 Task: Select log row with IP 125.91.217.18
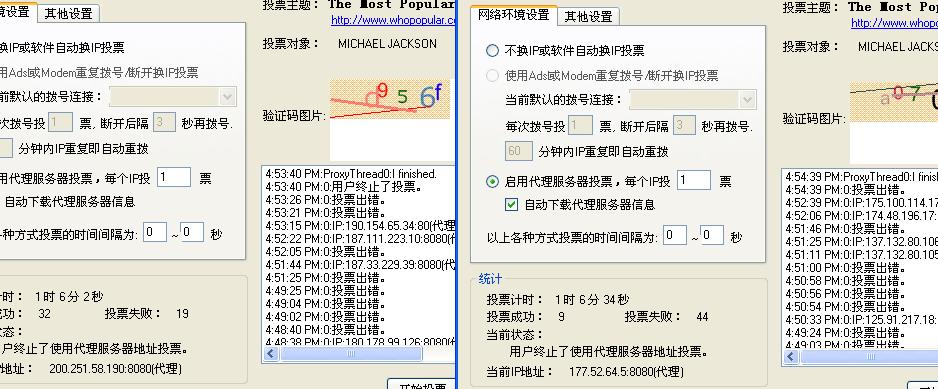861,320
